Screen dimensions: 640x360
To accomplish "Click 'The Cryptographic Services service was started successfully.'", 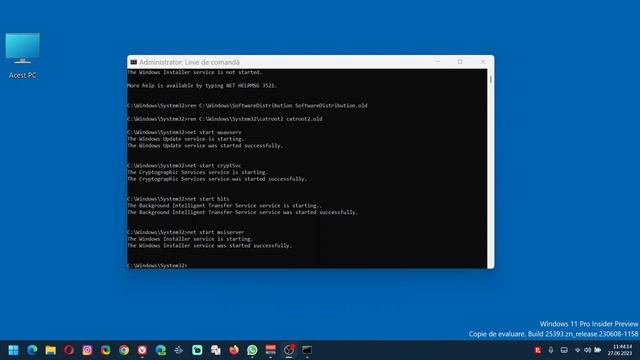I will (x=217, y=179).
